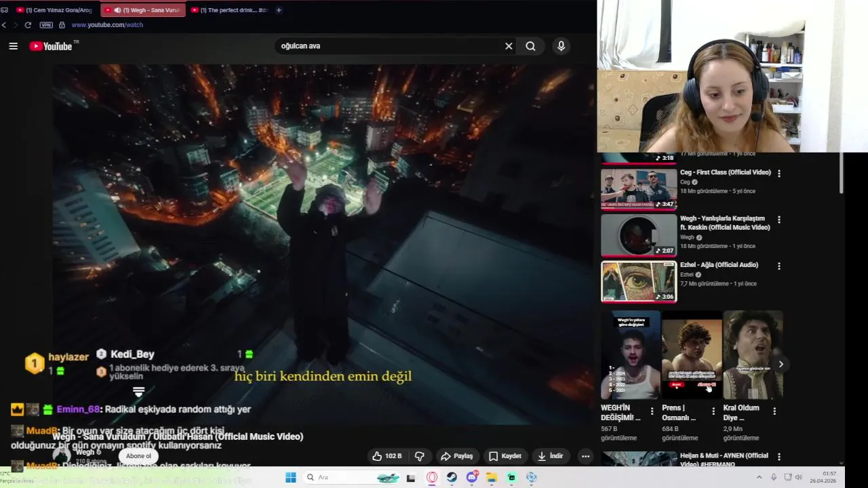Go back with the browser back arrow

(4, 25)
